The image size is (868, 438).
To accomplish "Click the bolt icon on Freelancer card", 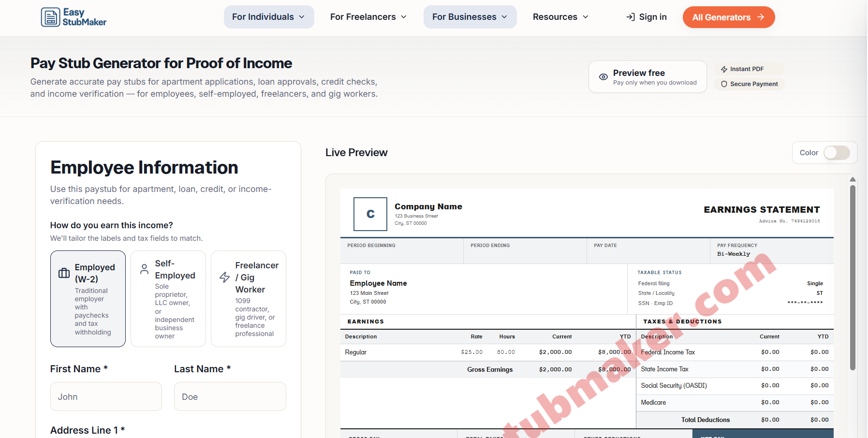I will pyautogui.click(x=224, y=277).
